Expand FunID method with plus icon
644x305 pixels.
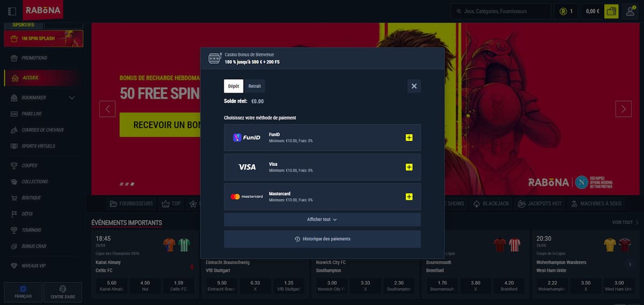coord(409,138)
